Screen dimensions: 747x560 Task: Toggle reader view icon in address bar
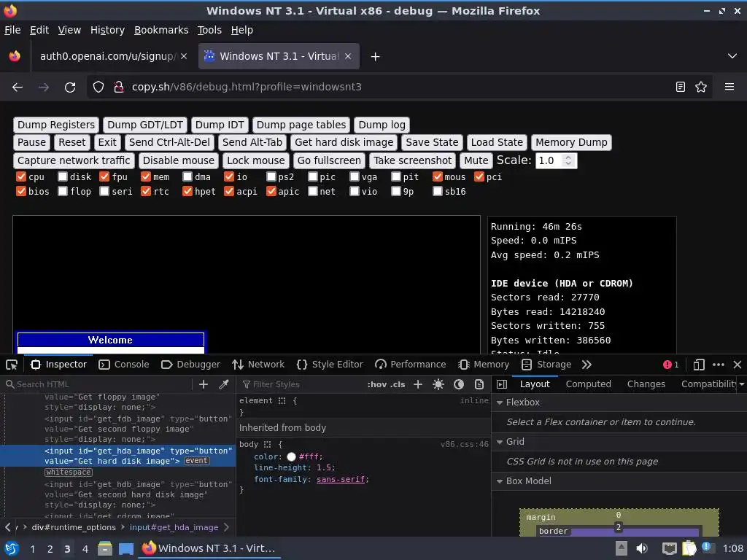681,87
